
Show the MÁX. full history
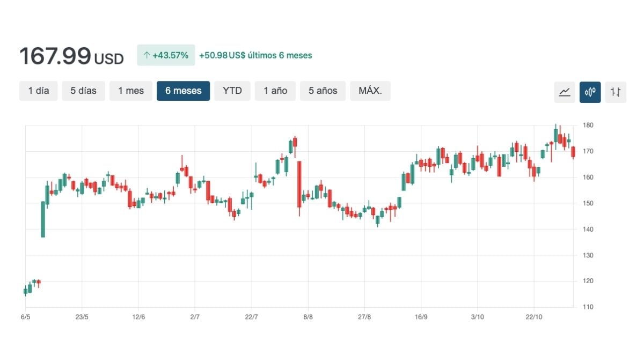(x=370, y=91)
